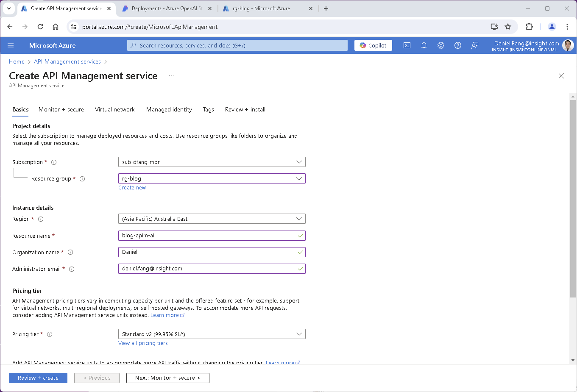Open portal settings gear
577x392 pixels.
coord(441,45)
